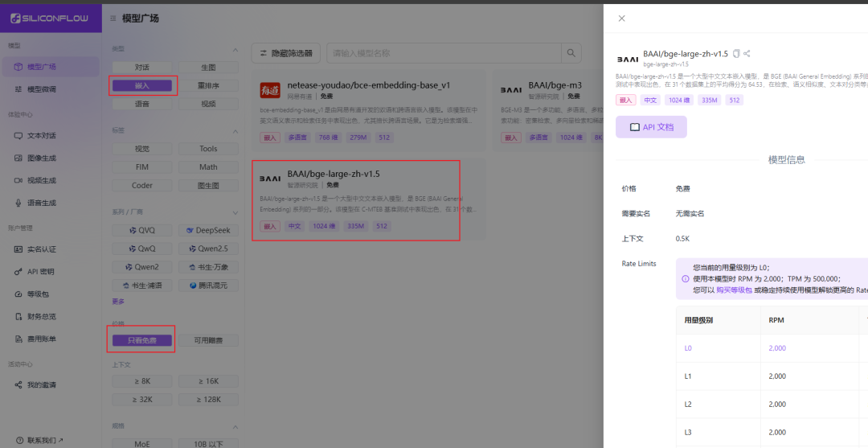
Task: Go to 语音生成 in the sidebar
Action: tap(51, 203)
